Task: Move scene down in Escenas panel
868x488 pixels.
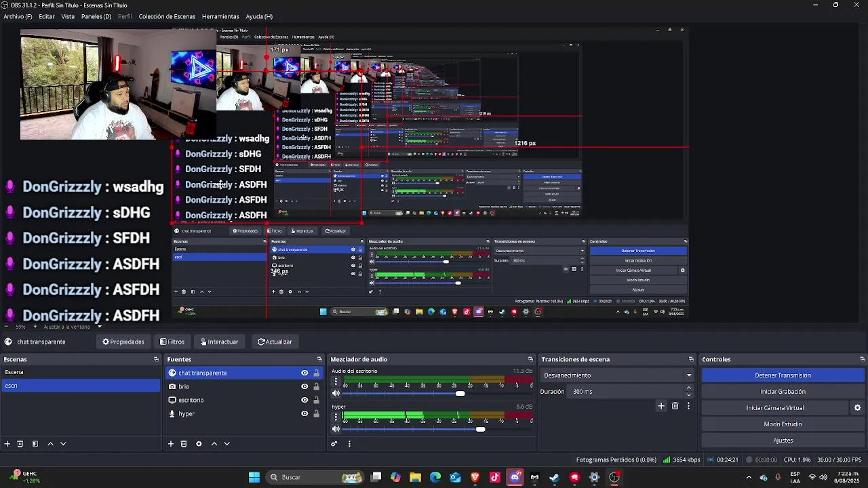Action: pos(63,444)
